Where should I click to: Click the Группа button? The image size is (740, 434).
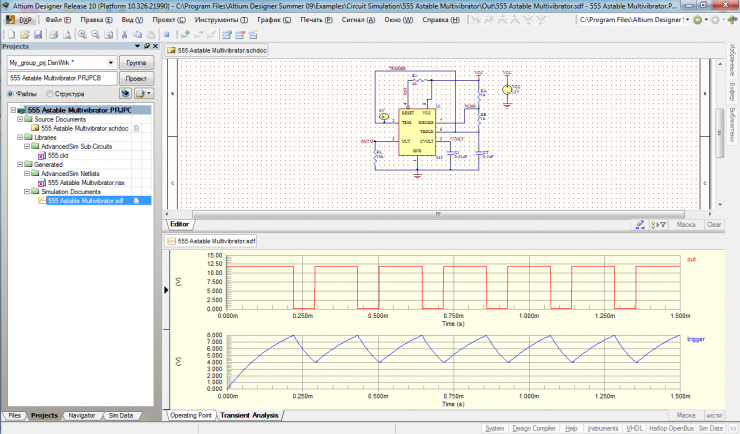click(136, 63)
